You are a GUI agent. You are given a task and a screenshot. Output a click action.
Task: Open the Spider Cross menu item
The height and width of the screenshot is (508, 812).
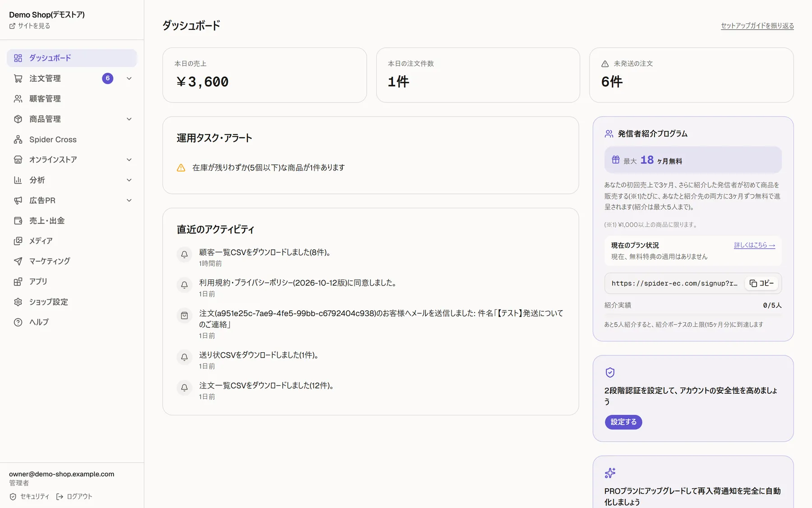[x=72, y=140]
